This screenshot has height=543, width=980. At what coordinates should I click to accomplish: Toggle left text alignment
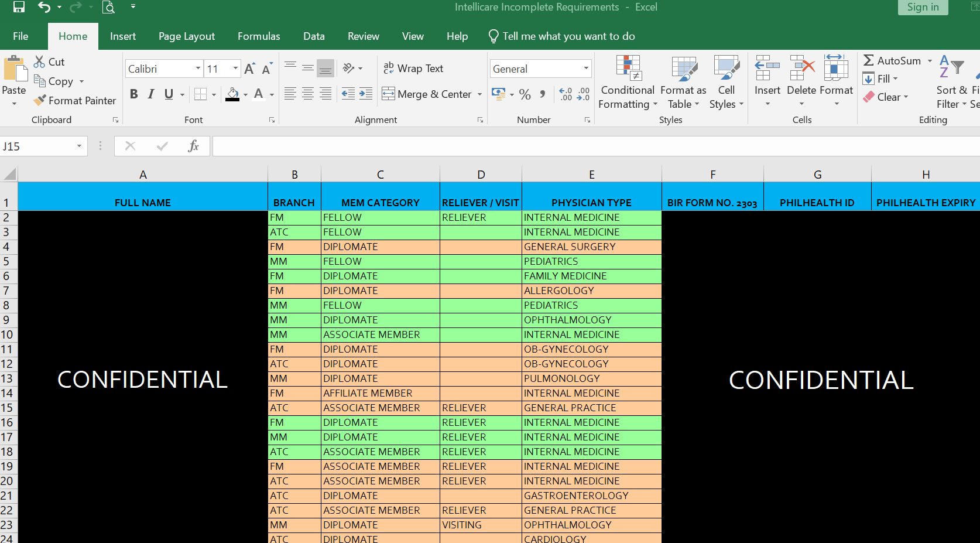pyautogui.click(x=290, y=94)
